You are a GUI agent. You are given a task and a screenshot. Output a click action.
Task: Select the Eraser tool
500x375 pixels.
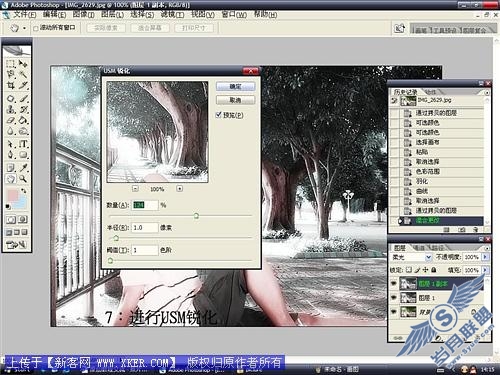pos(11,120)
